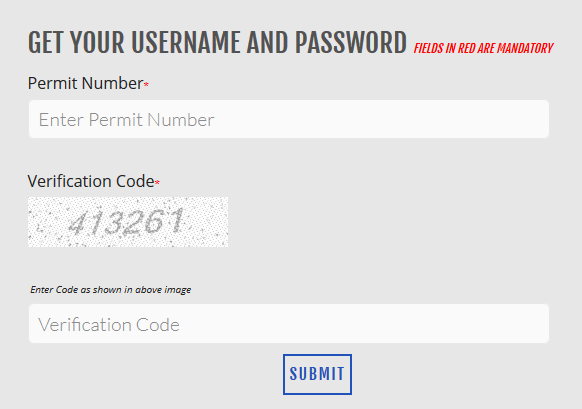Click the 'Enter Permit Number' placeholder text
This screenshot has height=409, width=582.
(127, 120)
